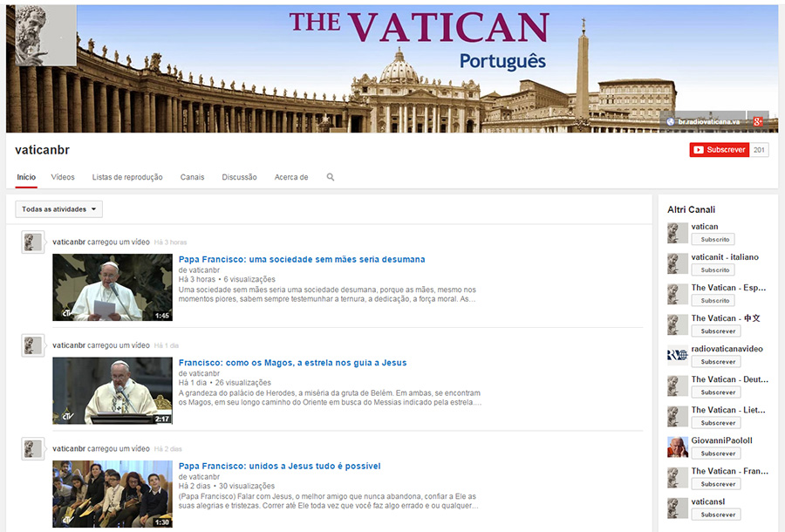The height and width of the screenshot is (532, 785).
Task: Open The Vatican - Liet... channel name link
Action: [x=728, y=410]
